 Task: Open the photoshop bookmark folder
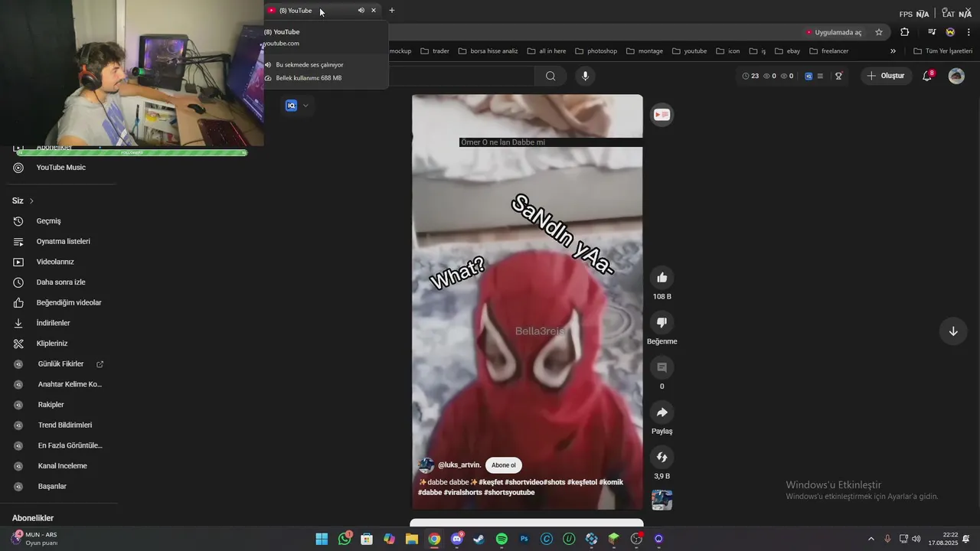tap(596, 51)
